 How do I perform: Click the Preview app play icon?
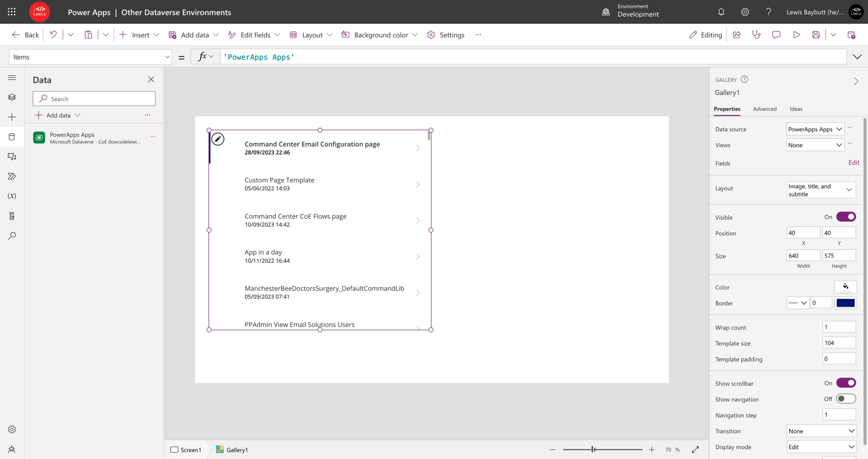pos(796,35)
